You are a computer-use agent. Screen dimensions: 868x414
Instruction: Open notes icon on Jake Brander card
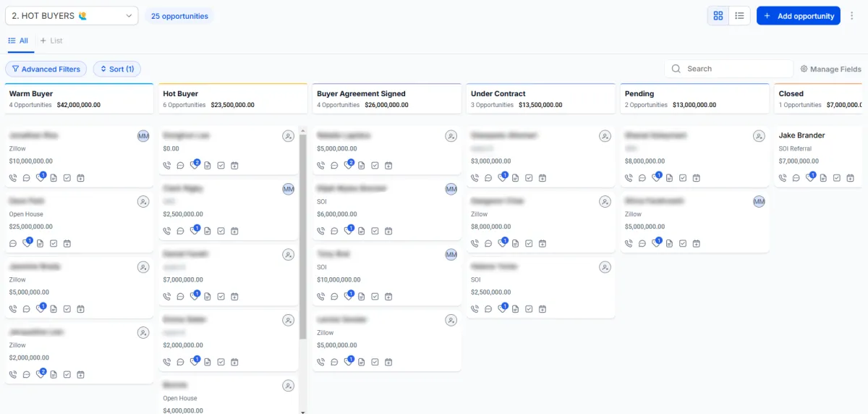point(823,177)
